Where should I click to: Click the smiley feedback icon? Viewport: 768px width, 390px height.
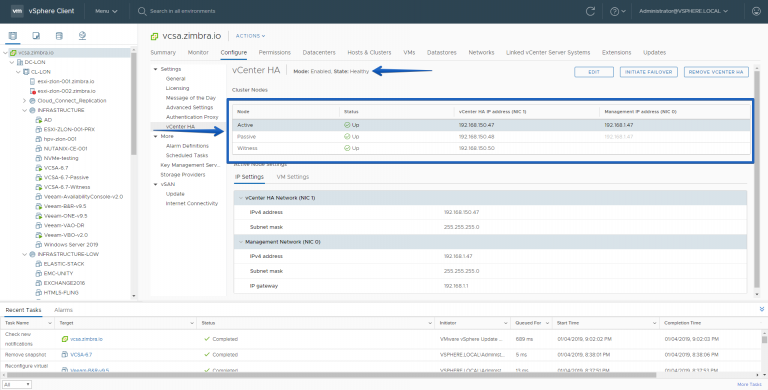[x=756, y=11]
